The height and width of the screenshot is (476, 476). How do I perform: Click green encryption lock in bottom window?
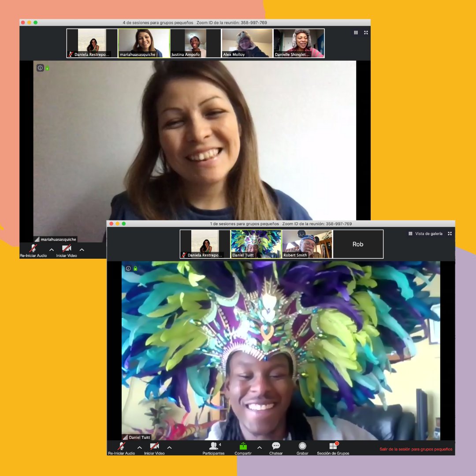point(135,268)
